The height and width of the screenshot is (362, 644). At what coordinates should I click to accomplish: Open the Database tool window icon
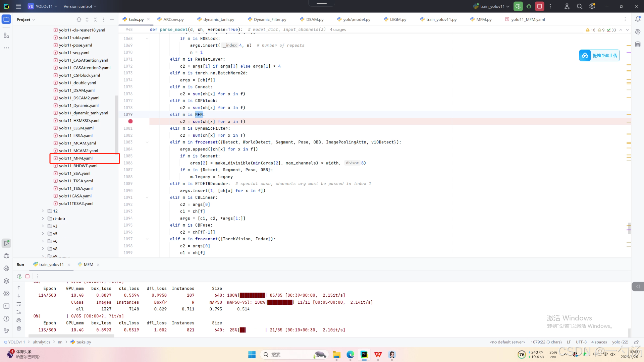638,44
